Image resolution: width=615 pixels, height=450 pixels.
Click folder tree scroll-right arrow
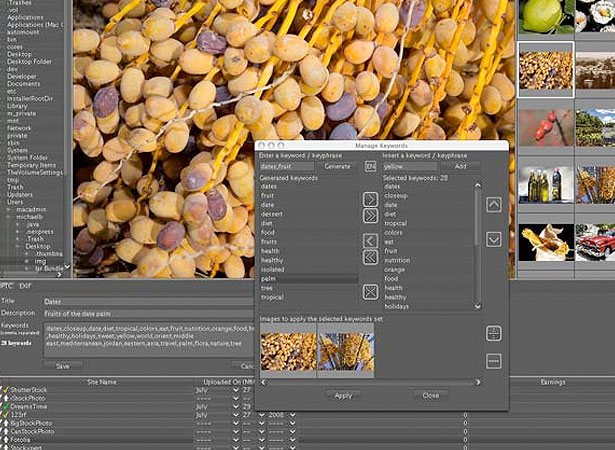[x=59, y=275]
